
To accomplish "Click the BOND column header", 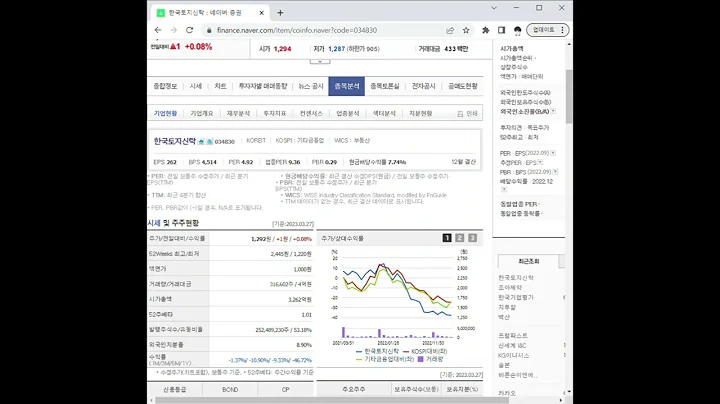I will [x=230, y=389].
